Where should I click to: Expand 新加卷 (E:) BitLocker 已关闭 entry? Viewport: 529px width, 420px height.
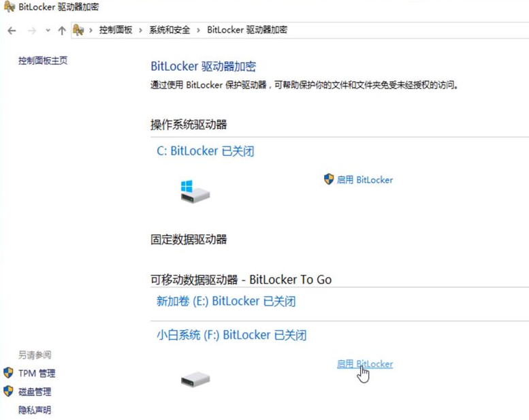(x=226, y=302)
